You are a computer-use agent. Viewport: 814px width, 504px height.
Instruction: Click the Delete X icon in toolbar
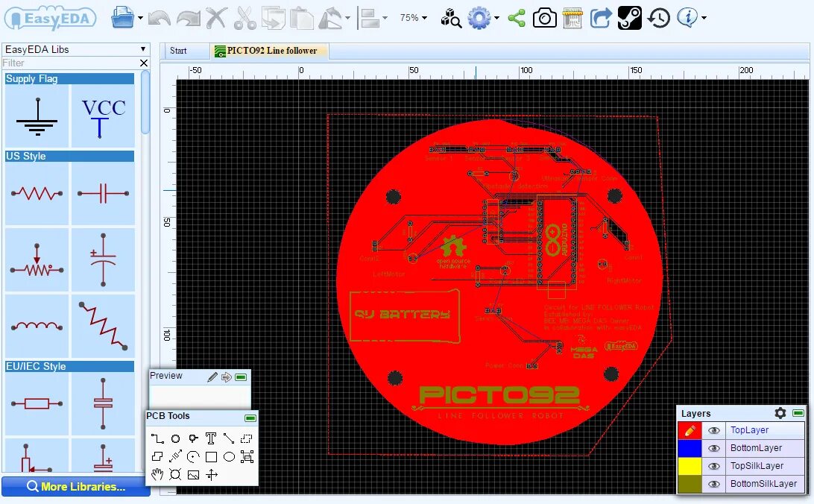click(x=216, y=18)
